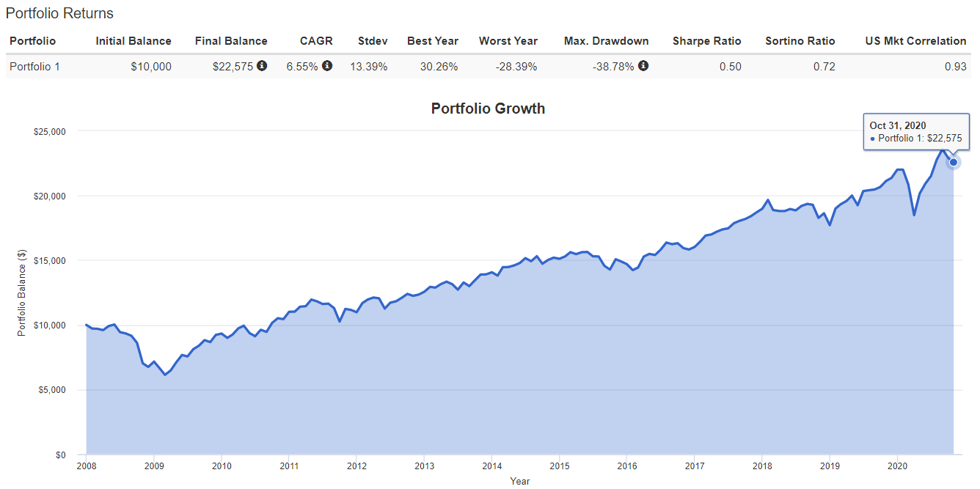The height and width of the screenshot is (489, 980).
Task: Select the Max. Drawdown column header
Action: click(606, 41)
